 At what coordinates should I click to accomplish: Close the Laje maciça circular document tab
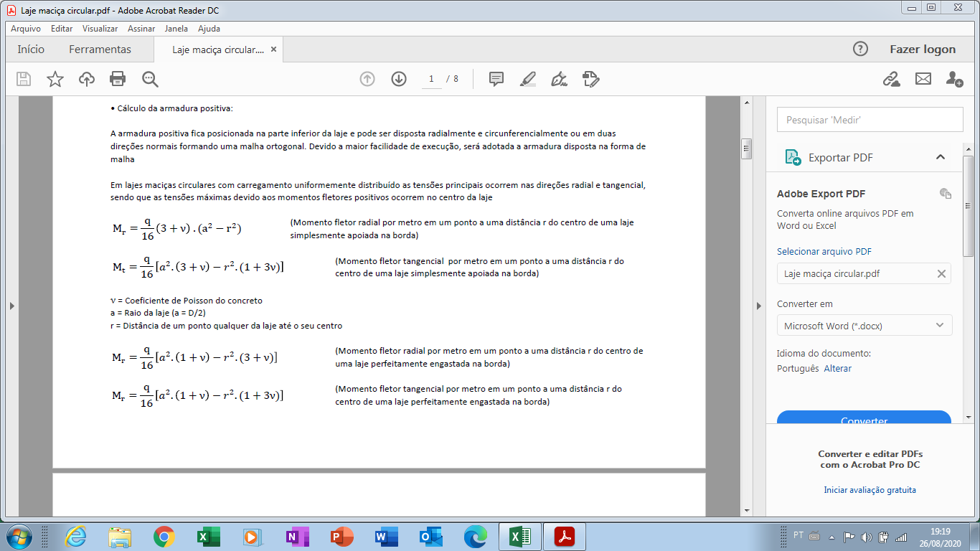[x=273, y=50]
